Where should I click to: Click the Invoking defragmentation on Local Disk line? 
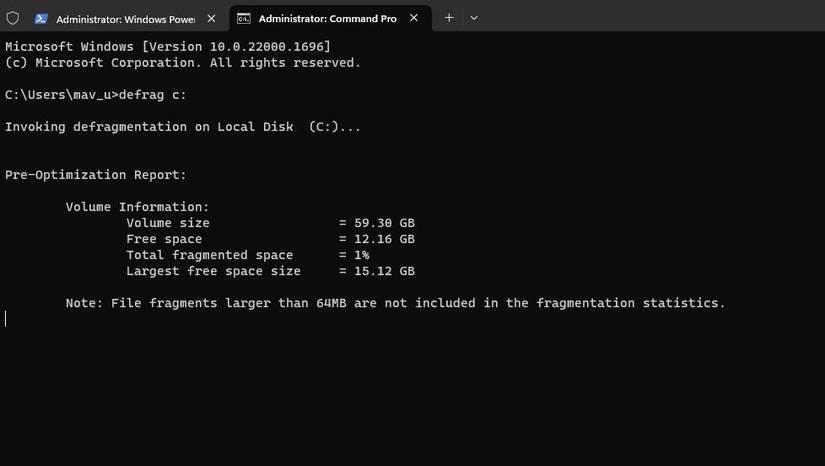183,127
